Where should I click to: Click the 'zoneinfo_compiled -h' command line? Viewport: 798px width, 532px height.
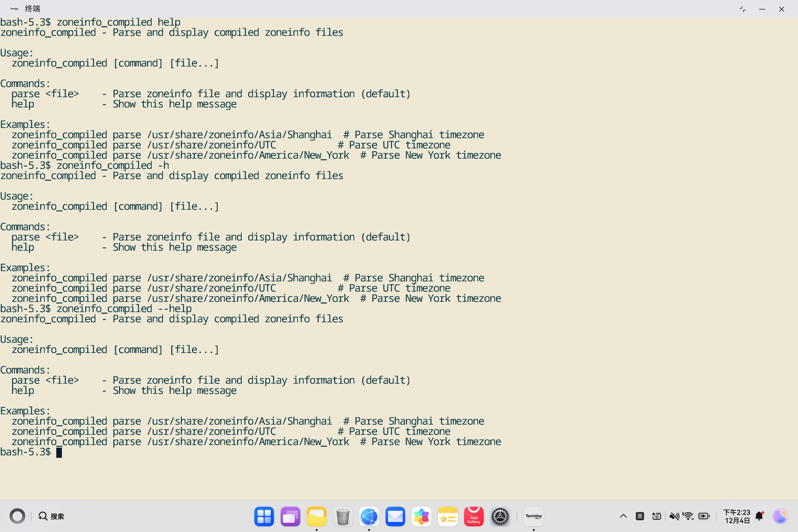tap(84, 165)
